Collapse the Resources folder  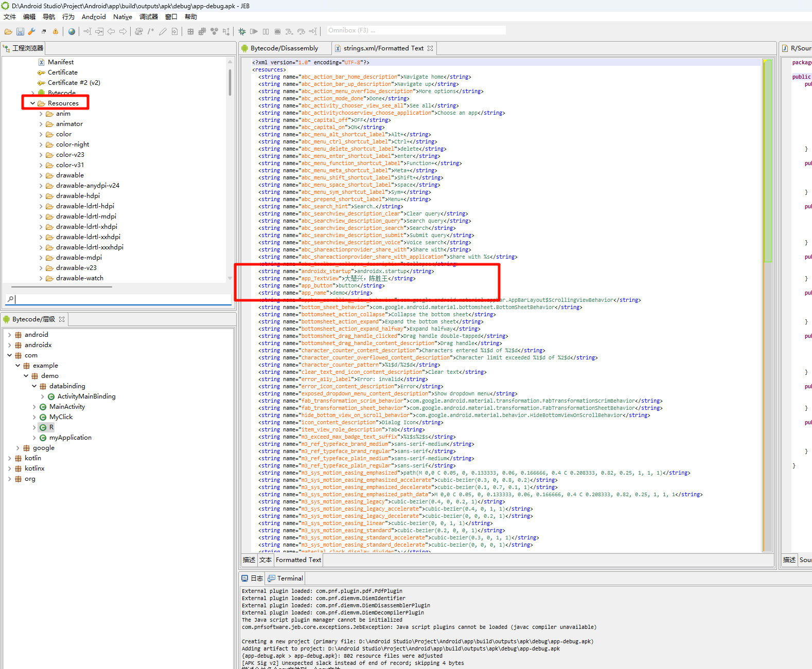(x=33, y=103)
